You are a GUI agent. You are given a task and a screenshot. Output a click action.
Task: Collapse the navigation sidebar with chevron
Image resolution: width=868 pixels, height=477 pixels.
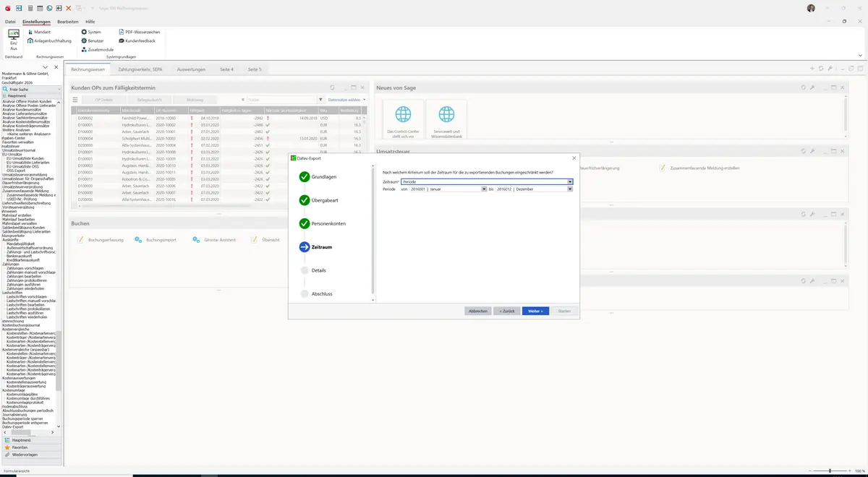click(46, 67)
